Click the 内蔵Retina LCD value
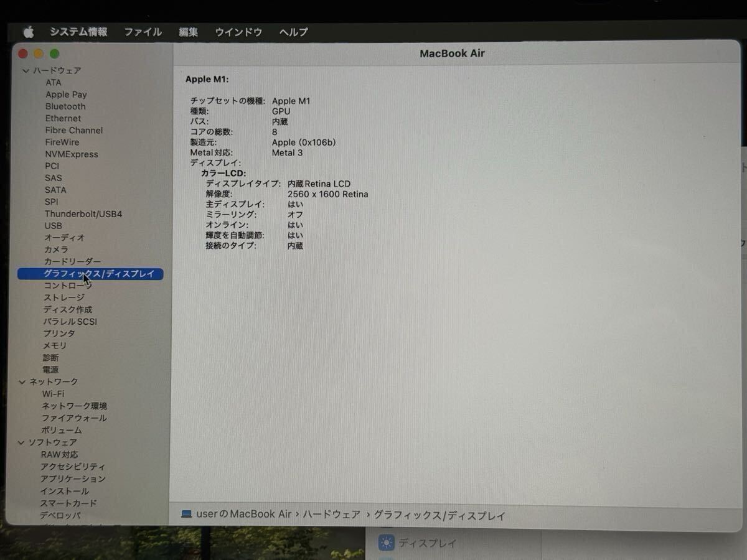 click(x=319, y=184)
